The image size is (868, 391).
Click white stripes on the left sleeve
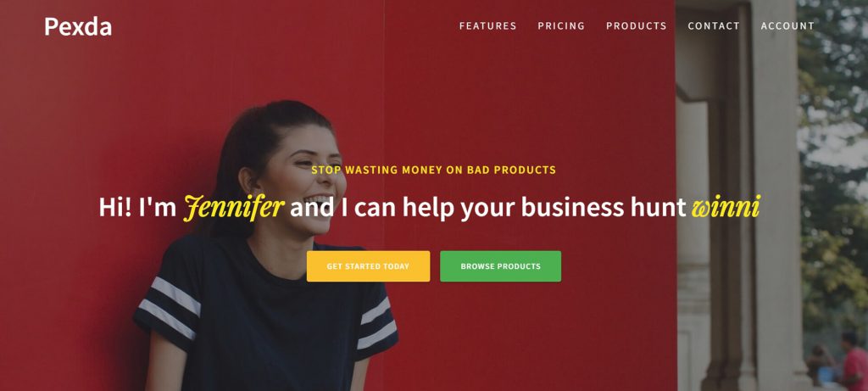pos(170,308)
